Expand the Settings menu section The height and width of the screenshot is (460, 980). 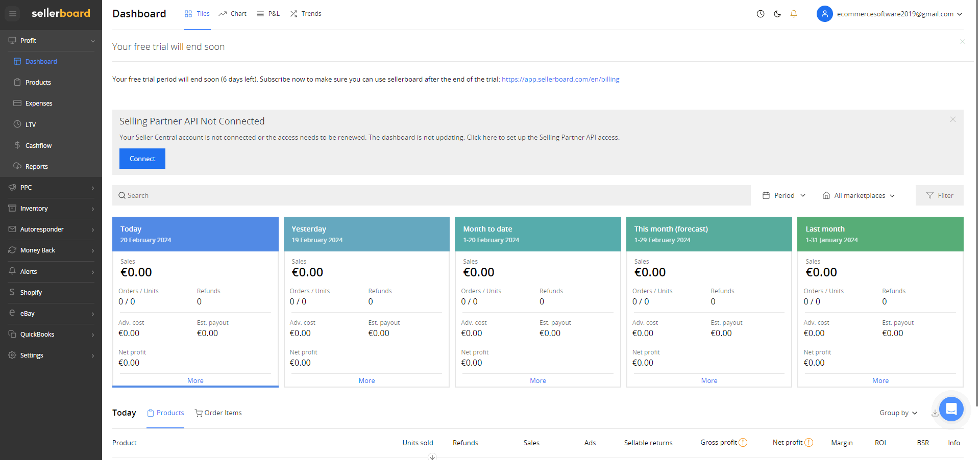point(51,355)
